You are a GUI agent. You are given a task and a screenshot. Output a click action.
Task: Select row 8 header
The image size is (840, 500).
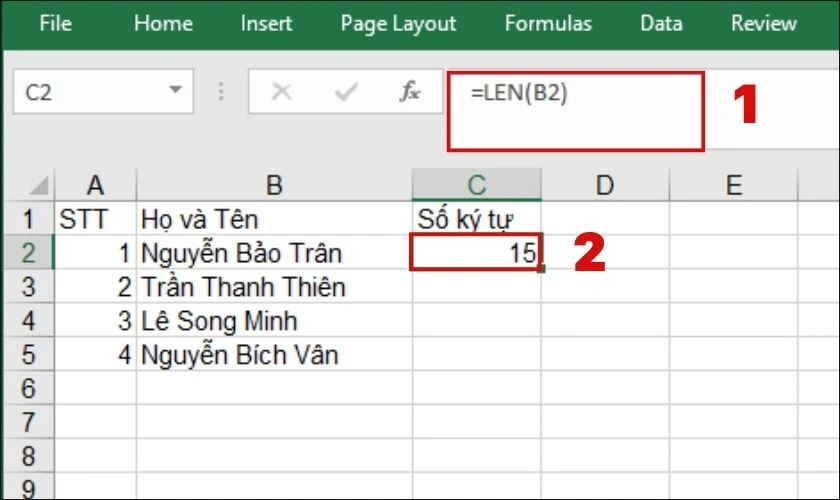(x=28, y=456)
